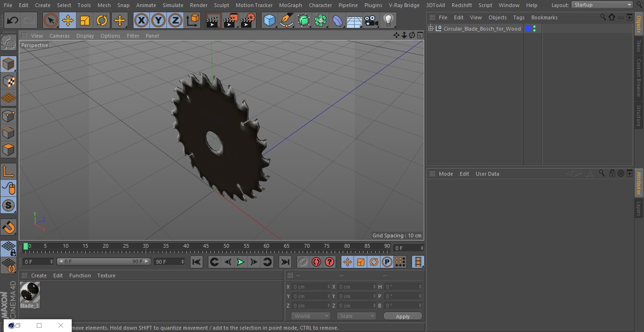Open the Layout Startup dropdown

(x=603, y=5)
